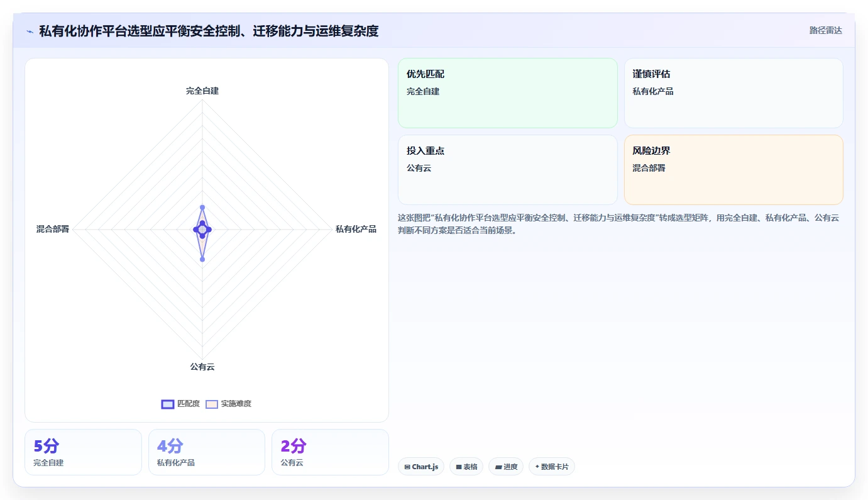This screenshot has width=868, height=500.
Task: Click 混合部署 text in 风险边界 card
Action: pos(649,168)
